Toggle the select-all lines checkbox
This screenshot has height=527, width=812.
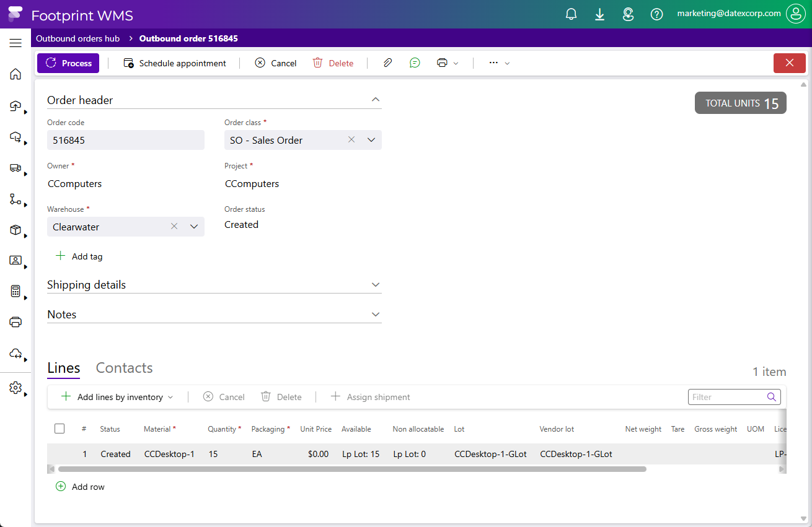click(60, 429)
